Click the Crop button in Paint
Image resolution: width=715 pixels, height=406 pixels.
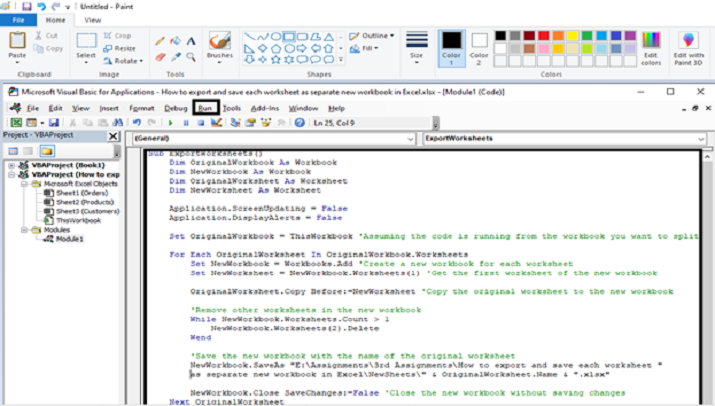pos(117,36)
